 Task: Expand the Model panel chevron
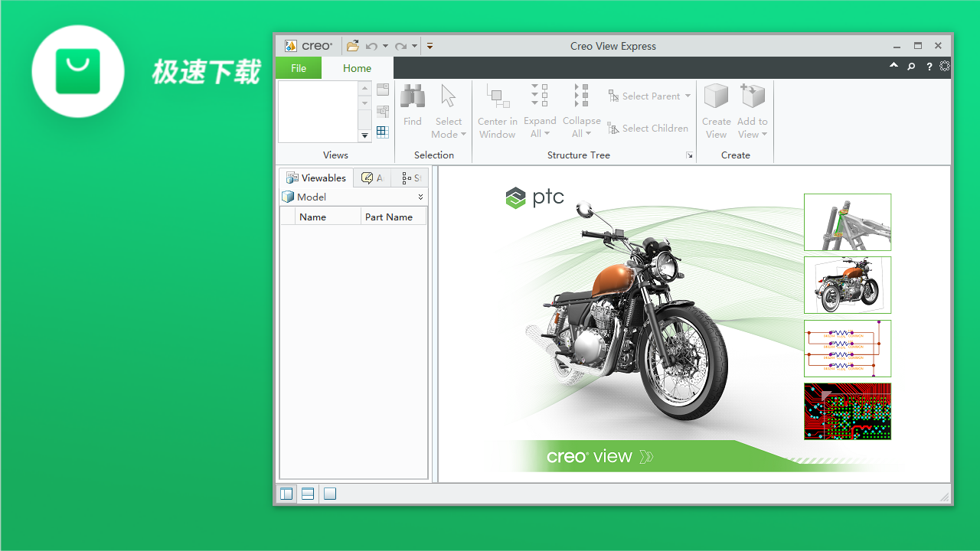pyautogui.click(x=420, y=197)
